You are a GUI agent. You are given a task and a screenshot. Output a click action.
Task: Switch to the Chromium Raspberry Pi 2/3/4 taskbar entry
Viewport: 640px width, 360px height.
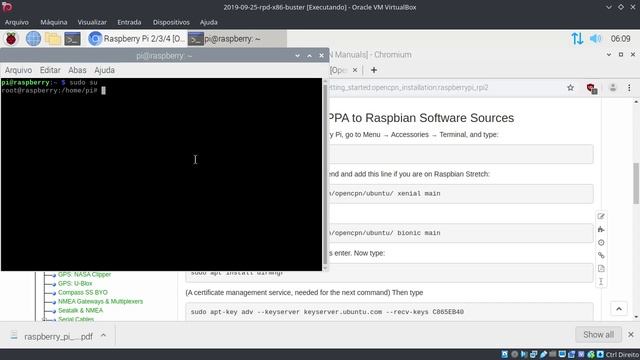click(137, 39)
